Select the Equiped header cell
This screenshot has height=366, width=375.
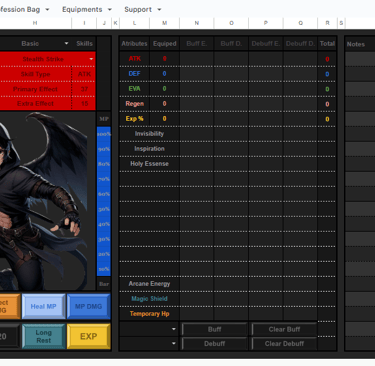pos(164,44)
